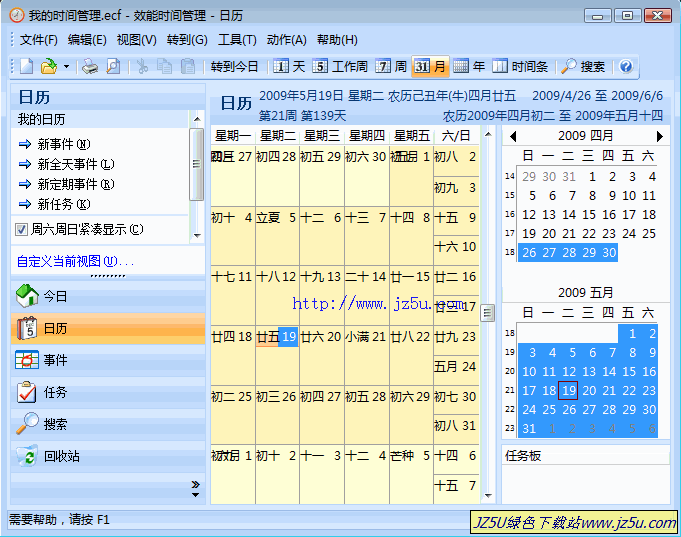Screen dimensions: 681x537
Task: Select May 19 in mini calendar
Action: tap(569, 391)
